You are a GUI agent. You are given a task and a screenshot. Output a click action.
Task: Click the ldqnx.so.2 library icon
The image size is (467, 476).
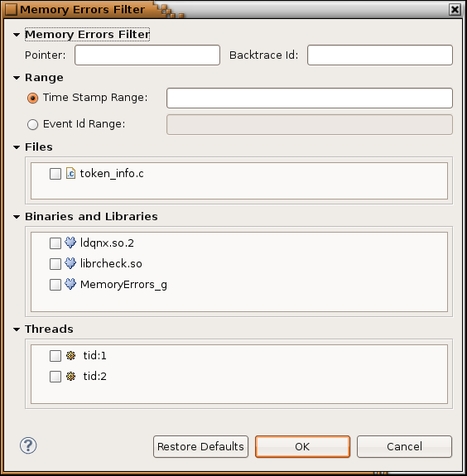pos(70,243)
